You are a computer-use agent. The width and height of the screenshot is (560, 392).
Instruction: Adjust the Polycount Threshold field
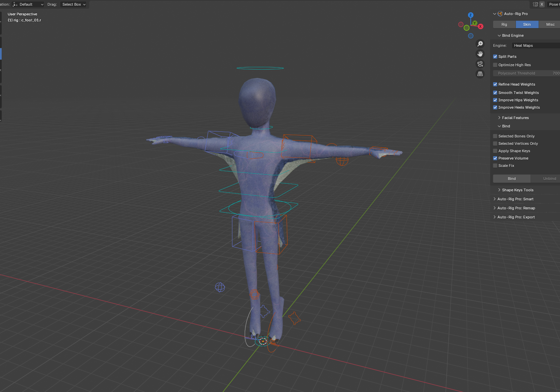[x=527, y=73]
